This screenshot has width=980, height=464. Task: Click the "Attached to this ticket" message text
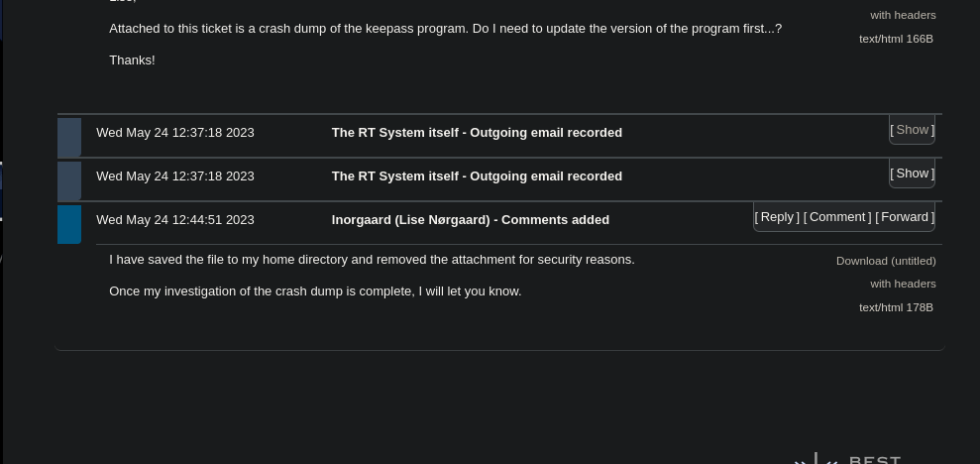(445, 29)
